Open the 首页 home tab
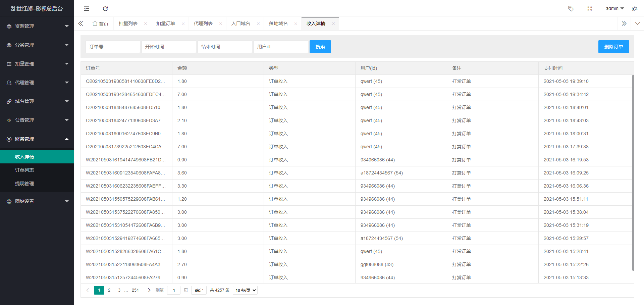This screenshot has width=644, height=305. tap(100, 23)
